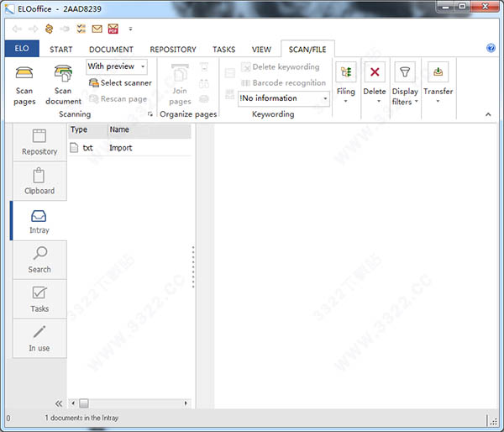This screenshot has width=504, height=432.
Task: Open the In use work area
Action: tap(39, 339)
